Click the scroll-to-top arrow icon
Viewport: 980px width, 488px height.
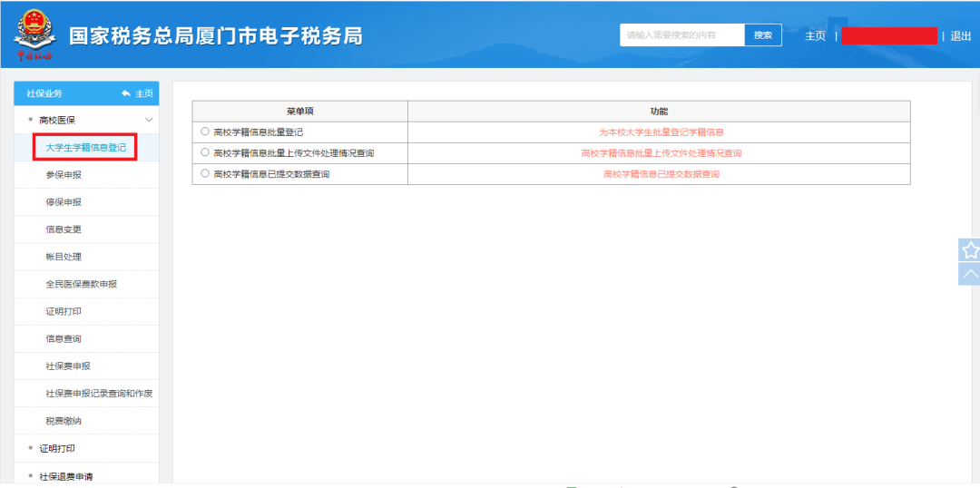tap(970, 274)
